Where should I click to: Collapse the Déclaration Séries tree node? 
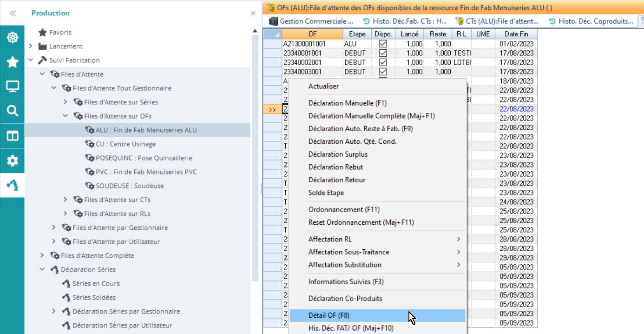point(42,269)
